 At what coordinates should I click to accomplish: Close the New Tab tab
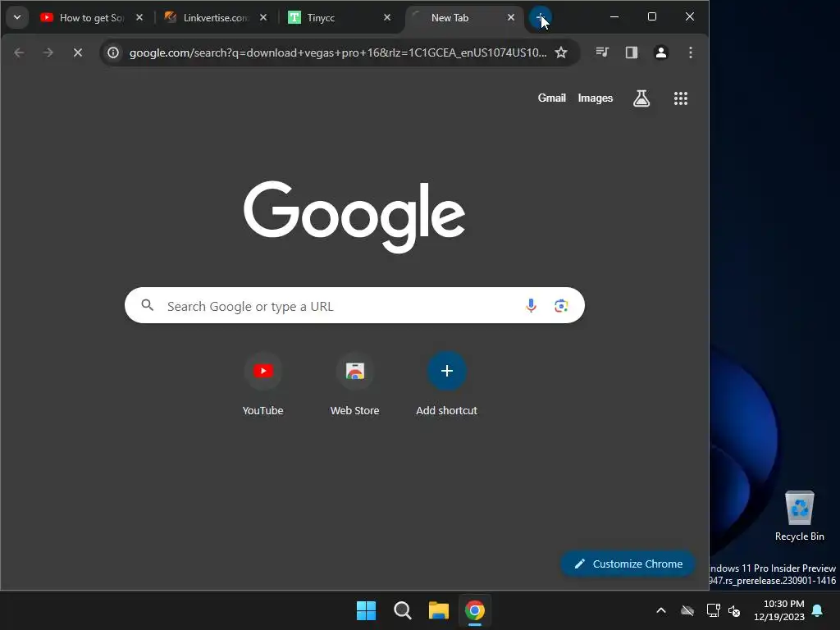[x=510, y=18]
